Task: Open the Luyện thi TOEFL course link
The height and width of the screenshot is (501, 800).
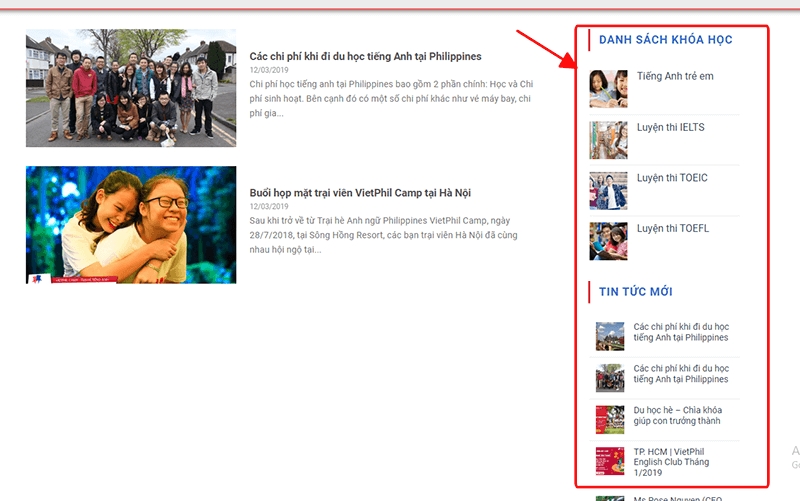Action: tap(672, 228)
